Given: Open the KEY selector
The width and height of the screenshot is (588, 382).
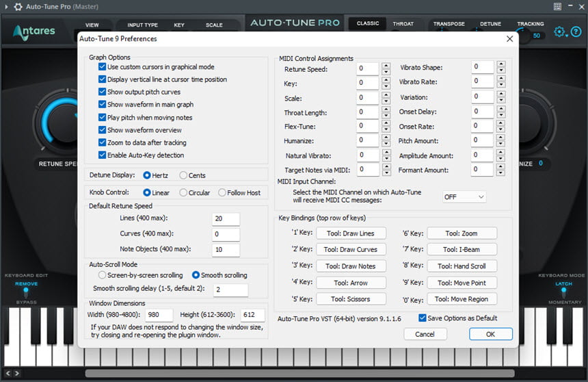Looking at the screenshot, I should pyautogui.click(x=179, y=25).
